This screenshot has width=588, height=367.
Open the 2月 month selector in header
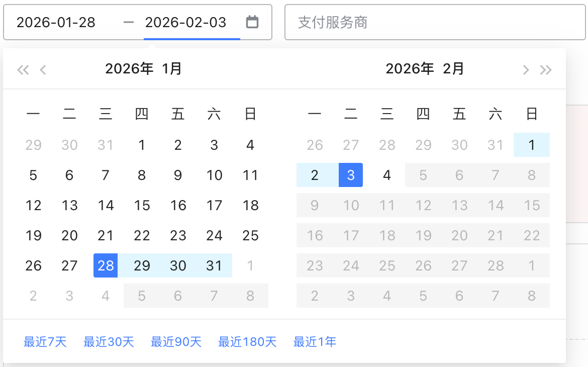454,69
